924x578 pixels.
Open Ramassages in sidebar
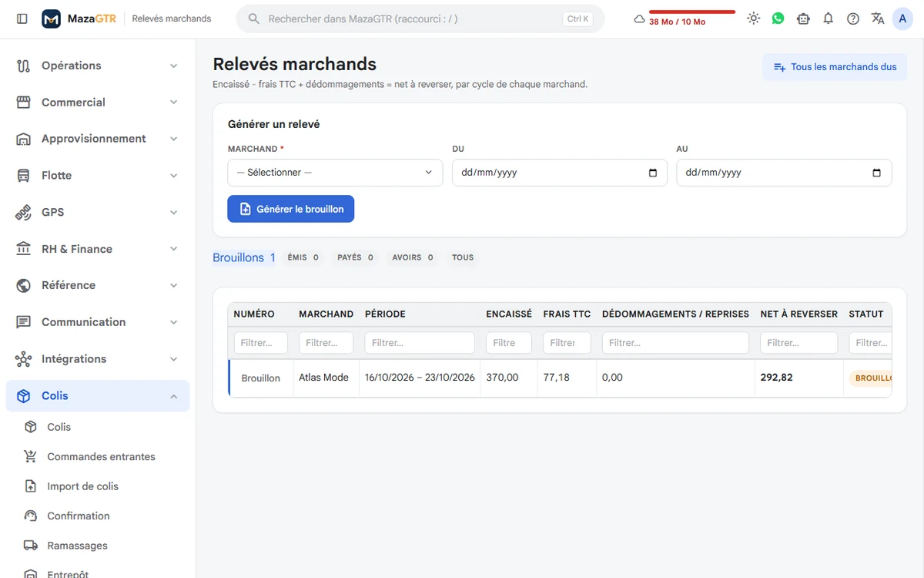(x=98, y=546)
